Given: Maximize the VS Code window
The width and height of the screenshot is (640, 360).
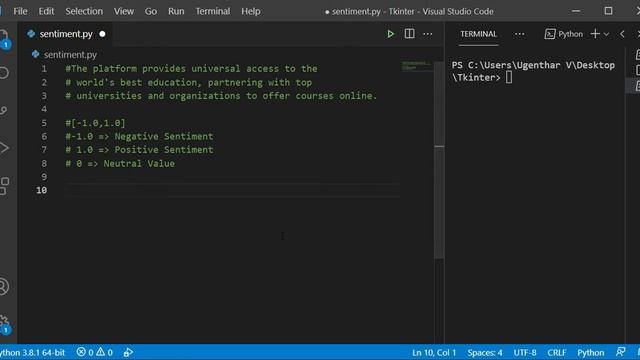Looking at the screenshot, I should click(x=608, y=11).
